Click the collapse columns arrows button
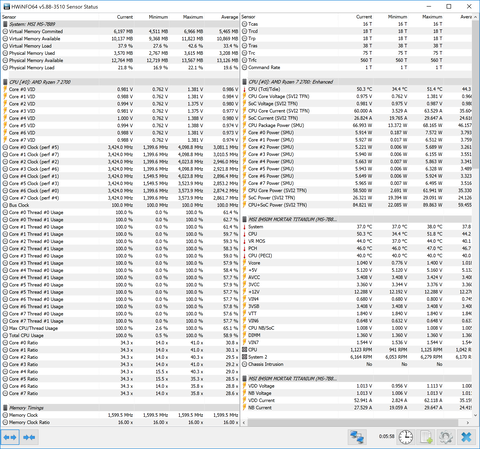The image size is (480, 449). (x=29, y=437)
